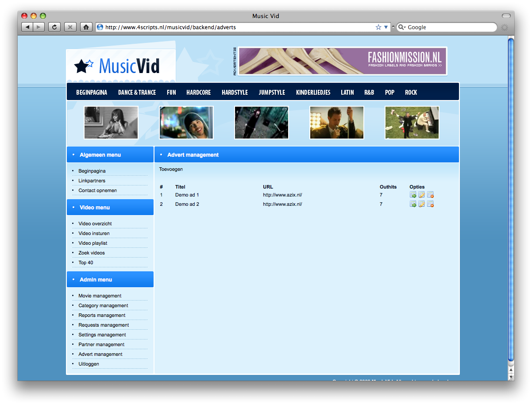The image size is (532, 405).
Task: Open the Top 40 link
Action: (x=86, y=262)
